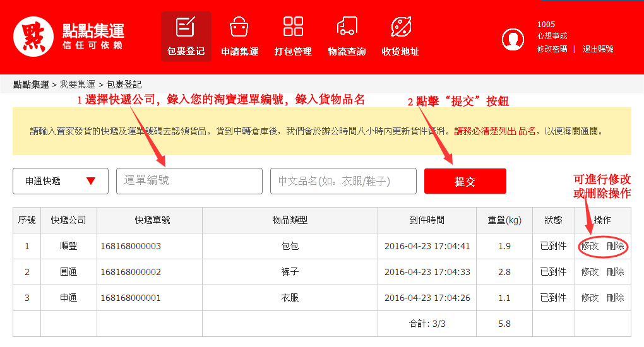
Task: Click 刪除 for the 圓通 row
Action: coord(615,272)
